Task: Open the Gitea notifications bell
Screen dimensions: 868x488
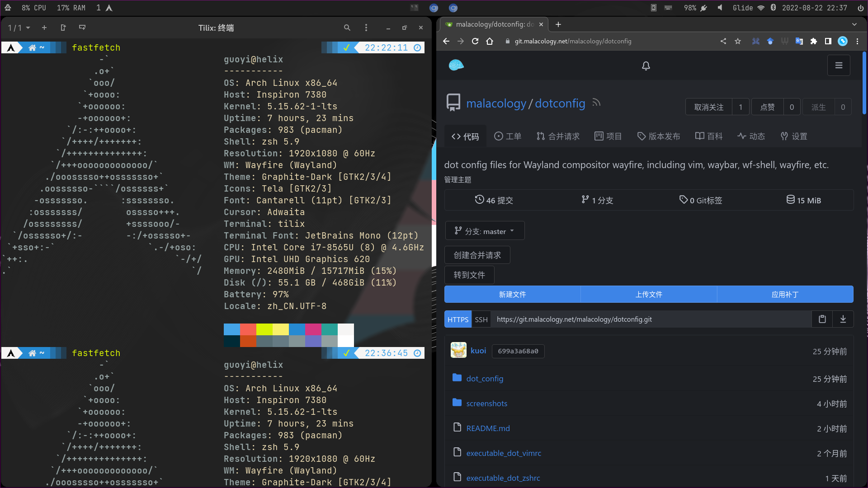Action: coord(646,66)
